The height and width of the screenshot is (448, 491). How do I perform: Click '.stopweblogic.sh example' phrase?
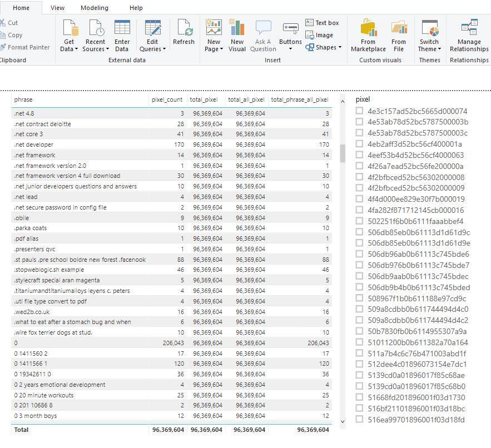click(49, 270)
